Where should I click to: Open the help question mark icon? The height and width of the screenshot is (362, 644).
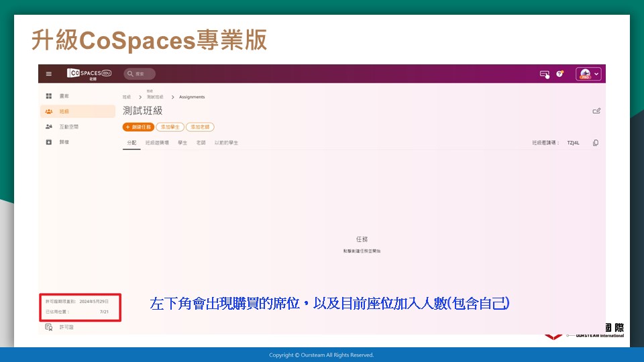click(559, 74)
